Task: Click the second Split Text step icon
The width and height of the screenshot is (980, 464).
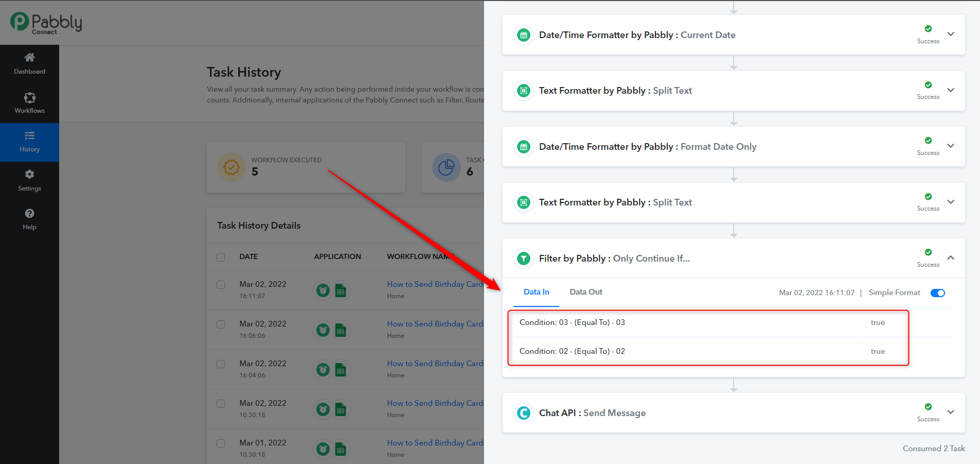Action: coord(524,202)
